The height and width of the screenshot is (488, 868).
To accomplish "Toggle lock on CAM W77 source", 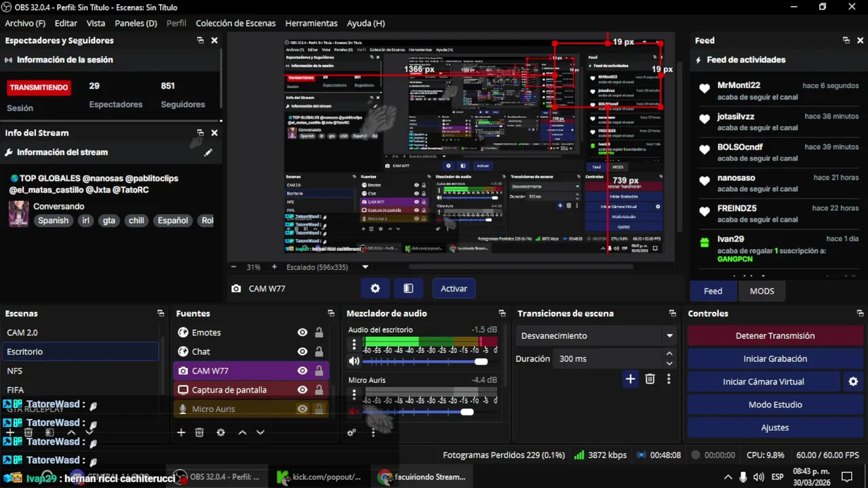I will click(x=319, y=371).
